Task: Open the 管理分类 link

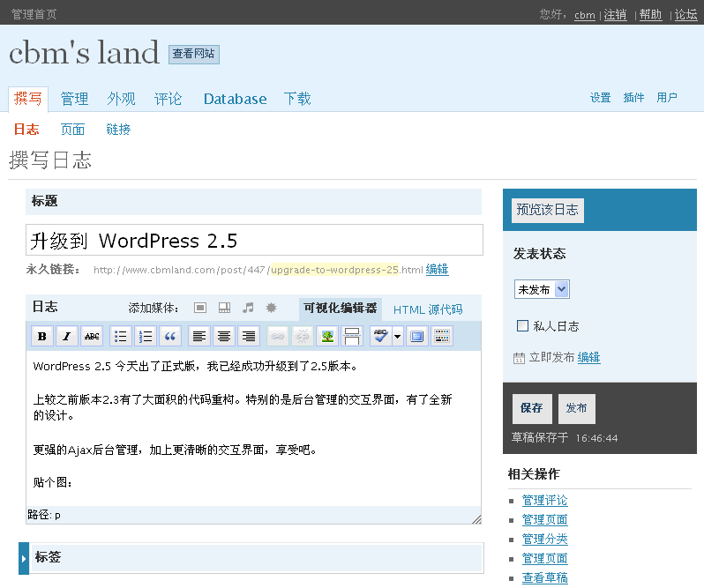Action: (x=545, y=540)
